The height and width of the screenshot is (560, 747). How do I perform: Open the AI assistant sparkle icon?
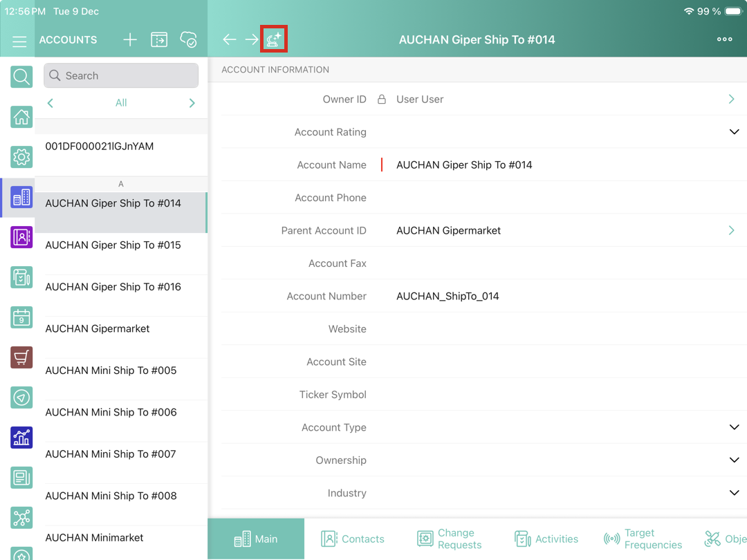(273, 39)
